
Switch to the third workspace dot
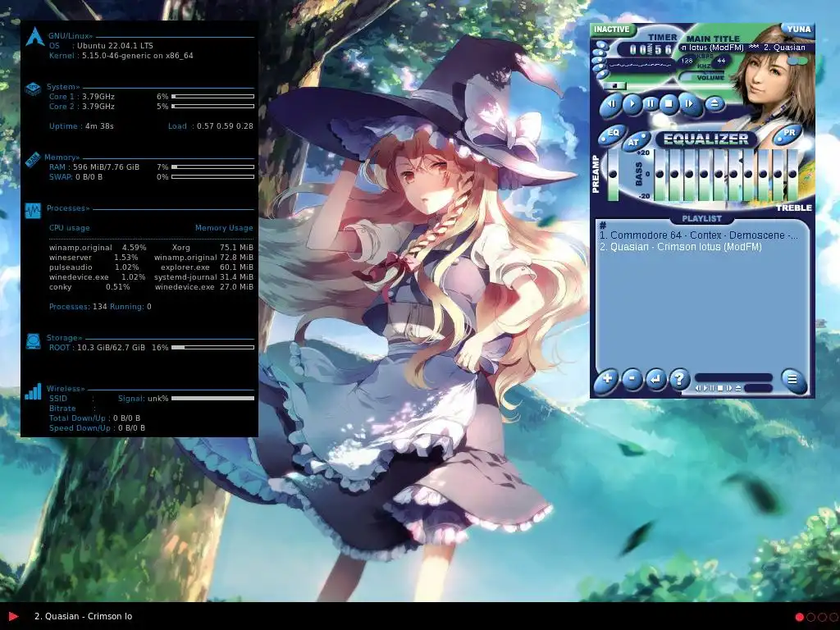[x=822, y=617]
